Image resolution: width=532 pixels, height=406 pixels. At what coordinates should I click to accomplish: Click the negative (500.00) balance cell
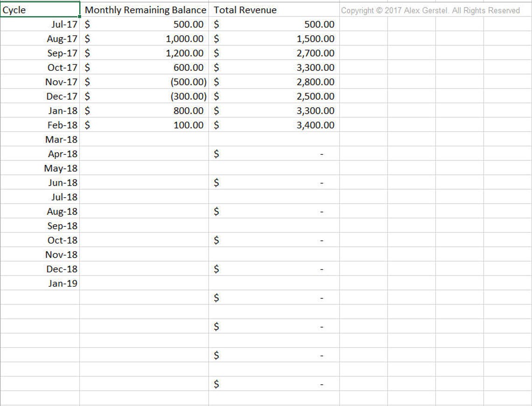tap(145, 82)
